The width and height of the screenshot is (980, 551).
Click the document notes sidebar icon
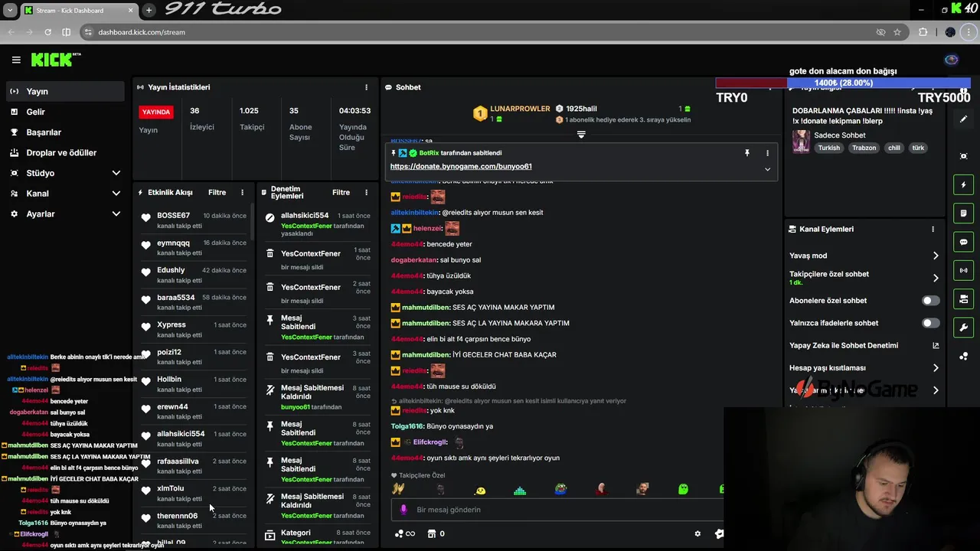pyautogui.click(x=963, y=213)
